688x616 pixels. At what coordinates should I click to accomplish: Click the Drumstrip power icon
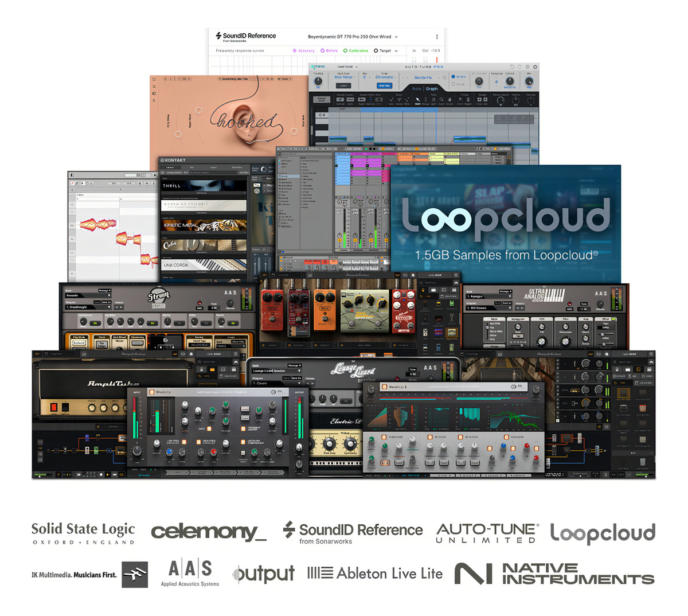151,392
